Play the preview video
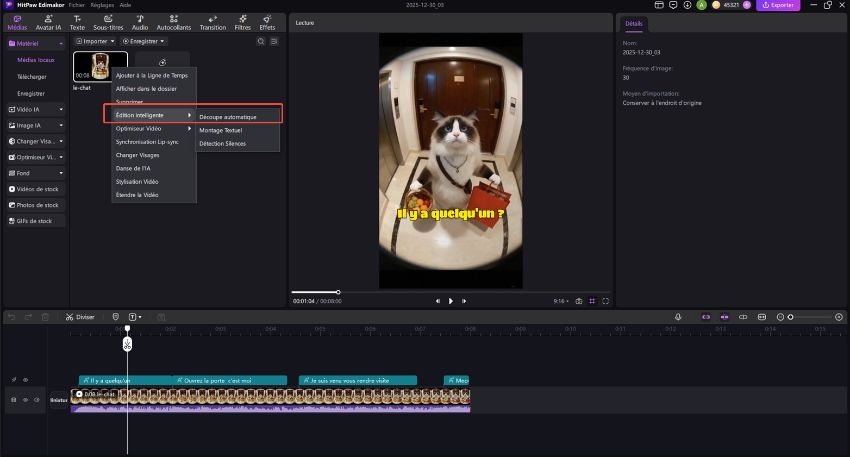850x457 pixels. [x=450, y=301]
